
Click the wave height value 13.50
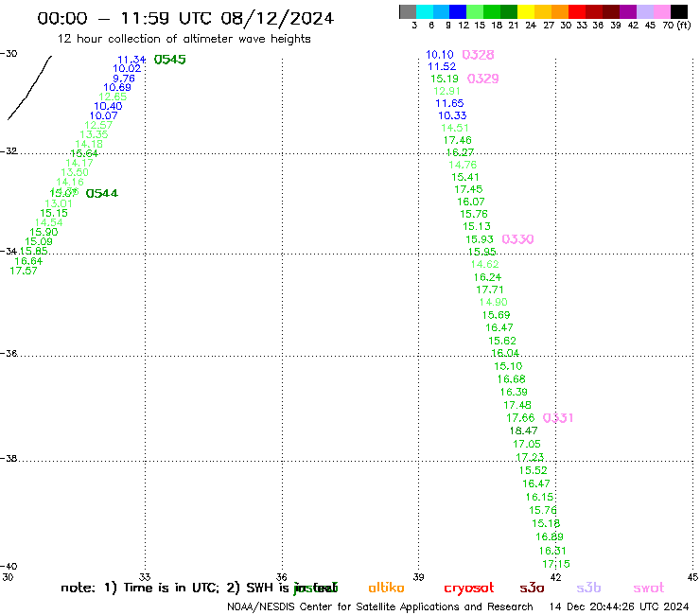tap(75, 172)
